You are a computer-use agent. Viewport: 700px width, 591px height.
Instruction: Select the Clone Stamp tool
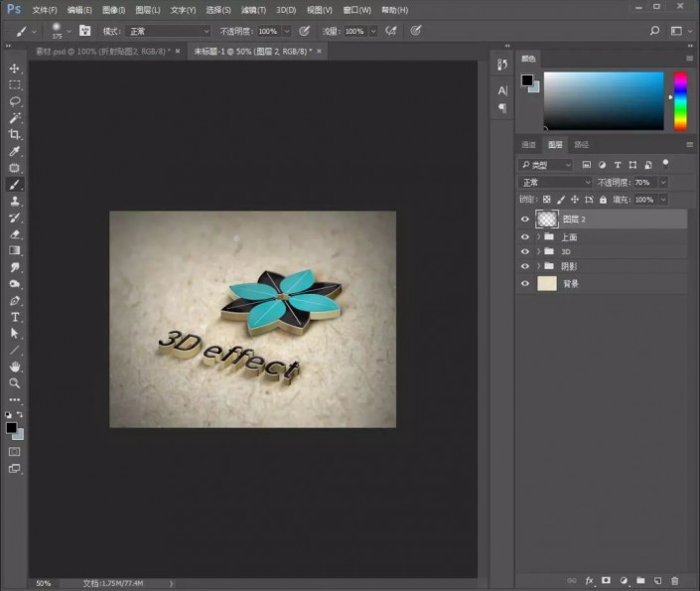14,201
